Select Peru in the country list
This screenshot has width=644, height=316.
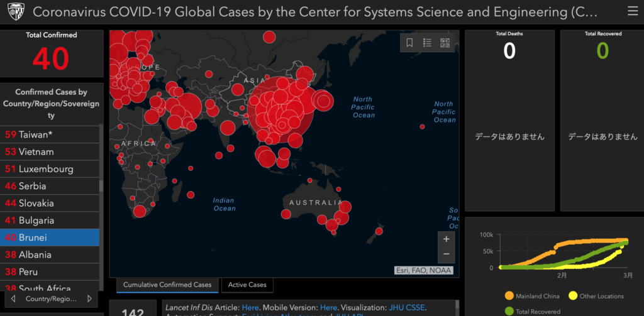point(50,272)
